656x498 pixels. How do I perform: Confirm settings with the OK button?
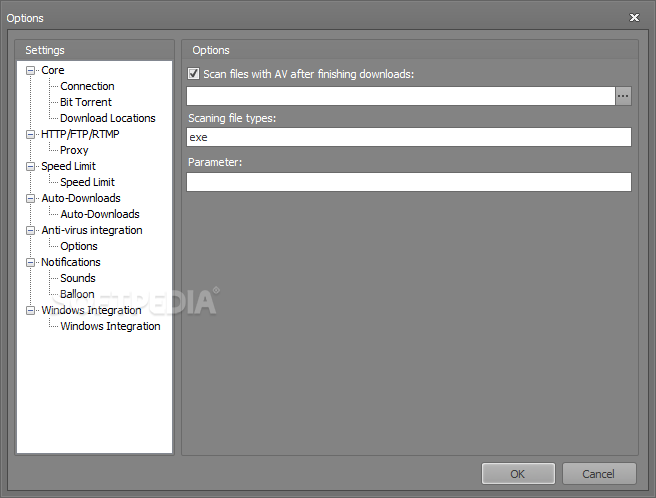[x=518, y=474]
